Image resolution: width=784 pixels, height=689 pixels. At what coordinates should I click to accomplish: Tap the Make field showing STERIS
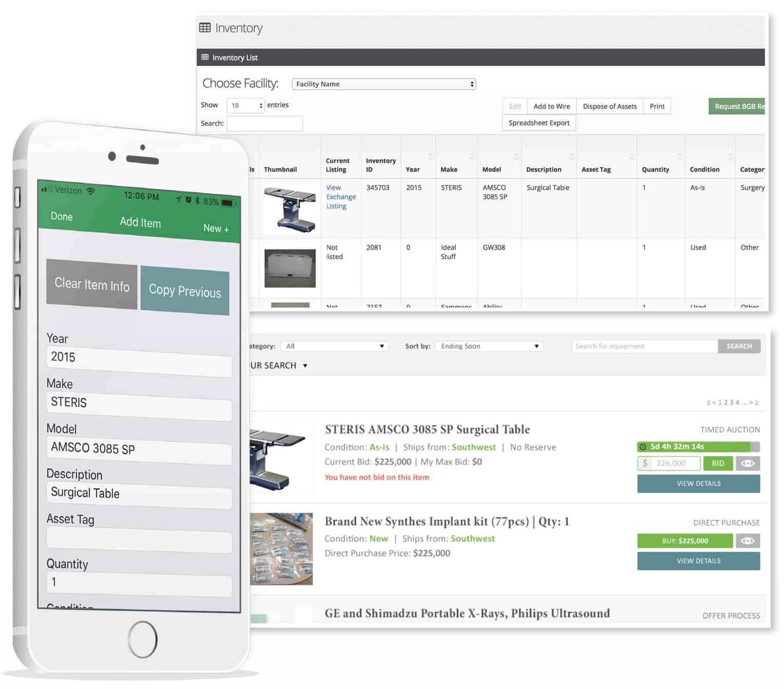pos(139,406)
